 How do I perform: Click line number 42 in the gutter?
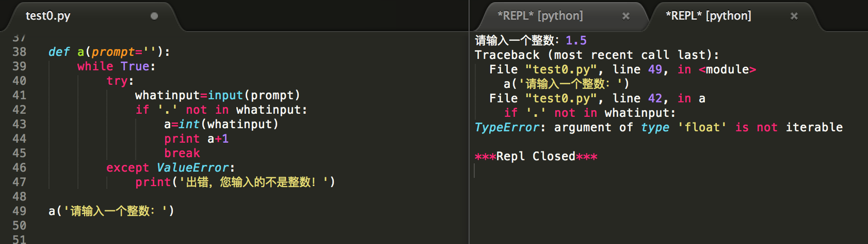point(19,110)
